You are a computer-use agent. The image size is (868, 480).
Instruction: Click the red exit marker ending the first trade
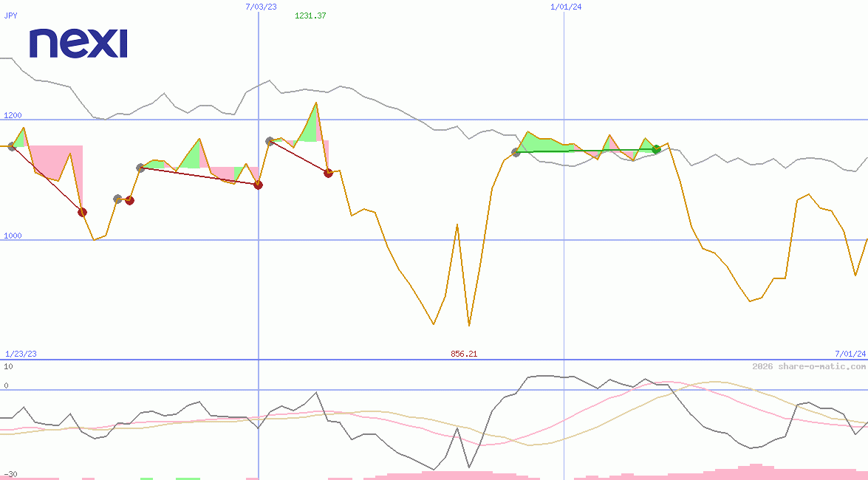coord(82,212)
